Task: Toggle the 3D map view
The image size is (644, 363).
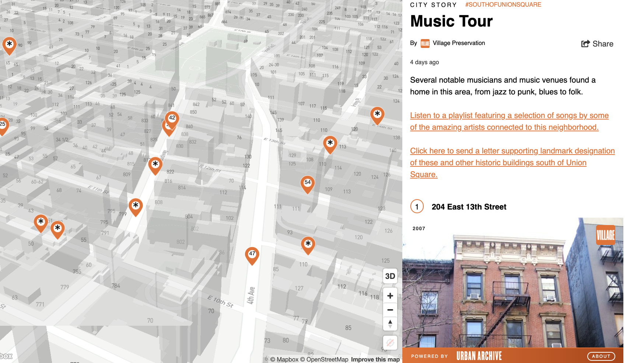Action: coord(390,275)
